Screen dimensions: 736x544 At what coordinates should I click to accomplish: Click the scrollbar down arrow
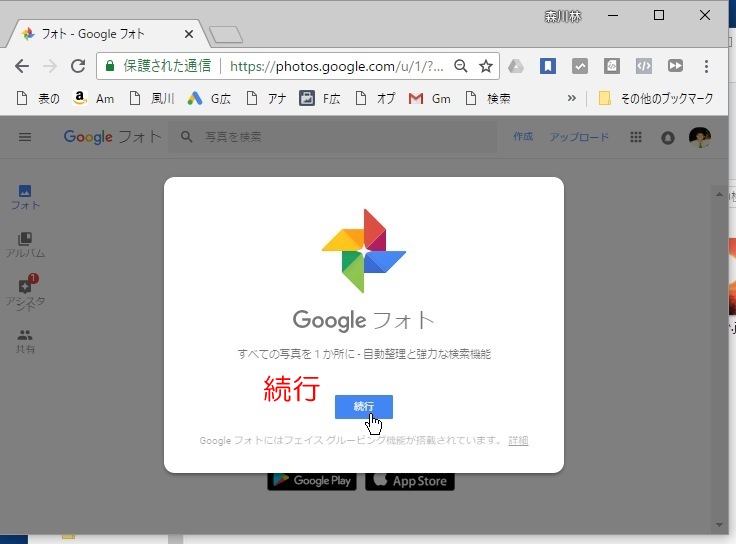(x=719, y=525)
